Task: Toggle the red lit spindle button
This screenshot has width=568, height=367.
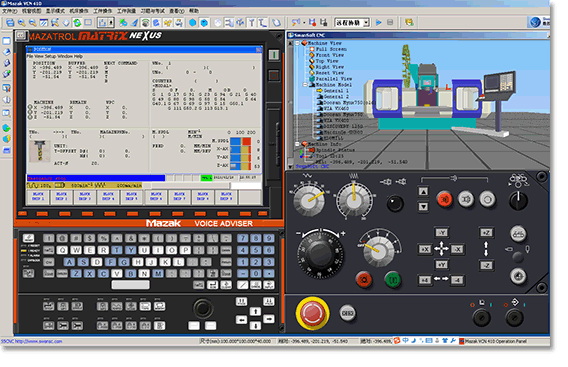Action: (x=444, y=199)
